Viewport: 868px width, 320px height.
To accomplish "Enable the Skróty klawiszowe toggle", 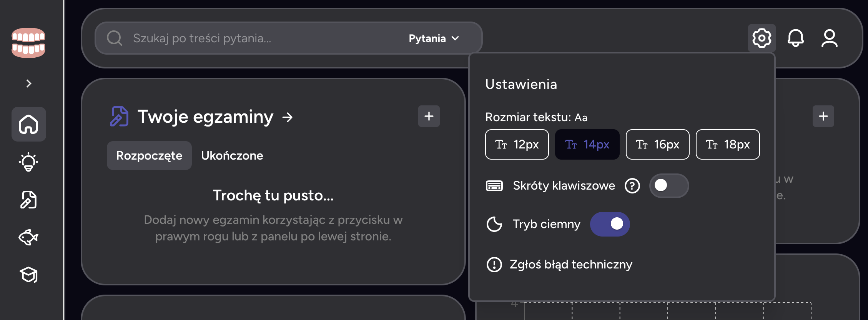I will (669, 186).
